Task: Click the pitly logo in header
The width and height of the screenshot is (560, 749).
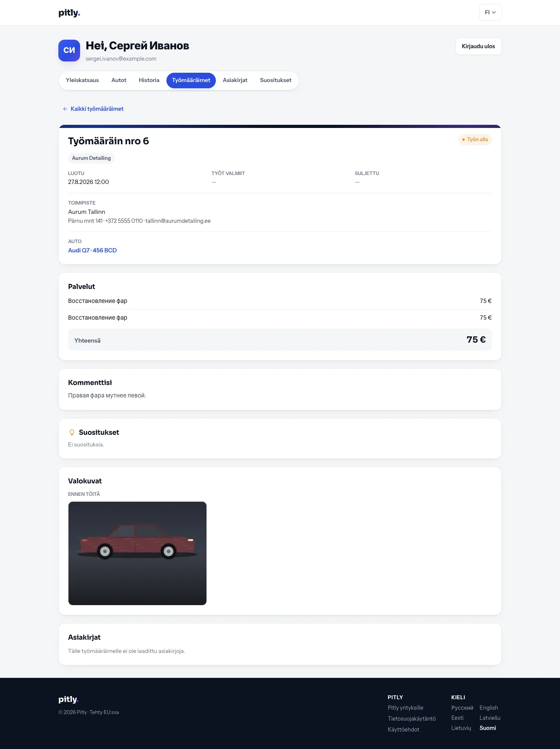Action: (x=69, y=13)
